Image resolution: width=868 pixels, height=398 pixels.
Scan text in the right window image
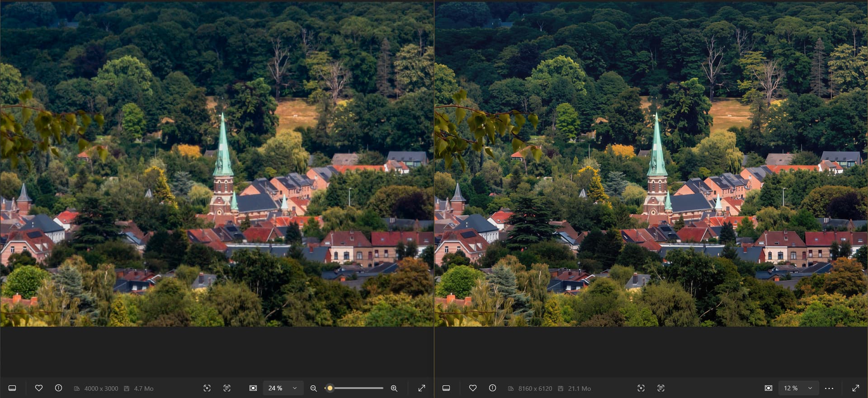click(x=661, y=388)
